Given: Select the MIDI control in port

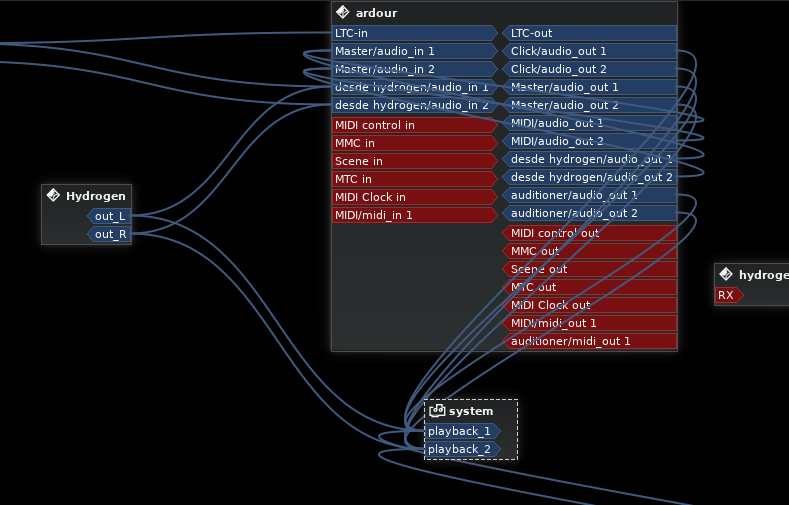Looking at the screenshot, I should tap(413, 125).
